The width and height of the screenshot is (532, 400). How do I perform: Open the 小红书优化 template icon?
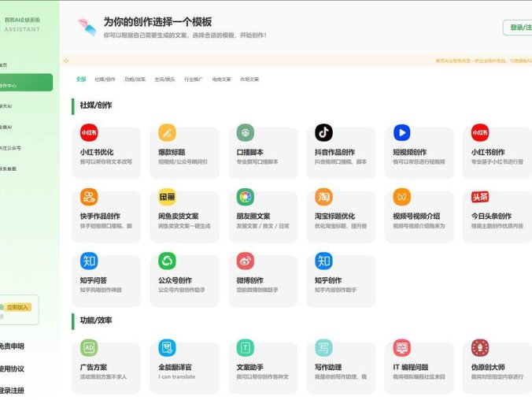[89, 132]
